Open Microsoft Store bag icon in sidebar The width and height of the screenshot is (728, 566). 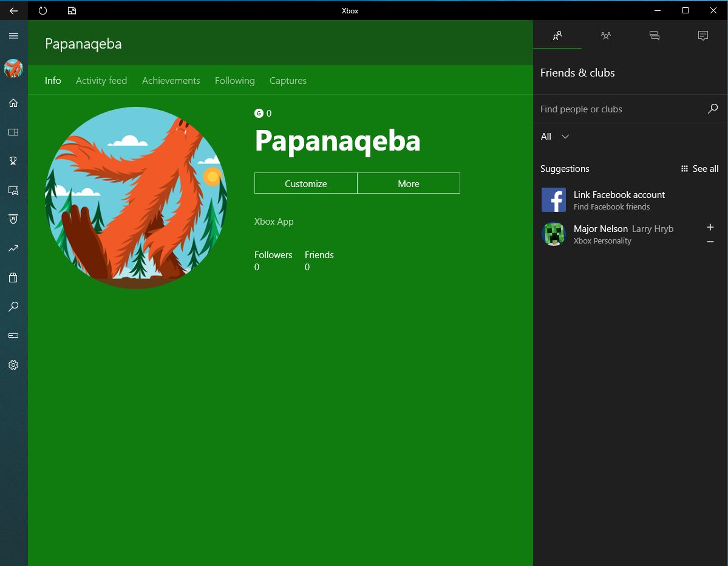(13, 278)
